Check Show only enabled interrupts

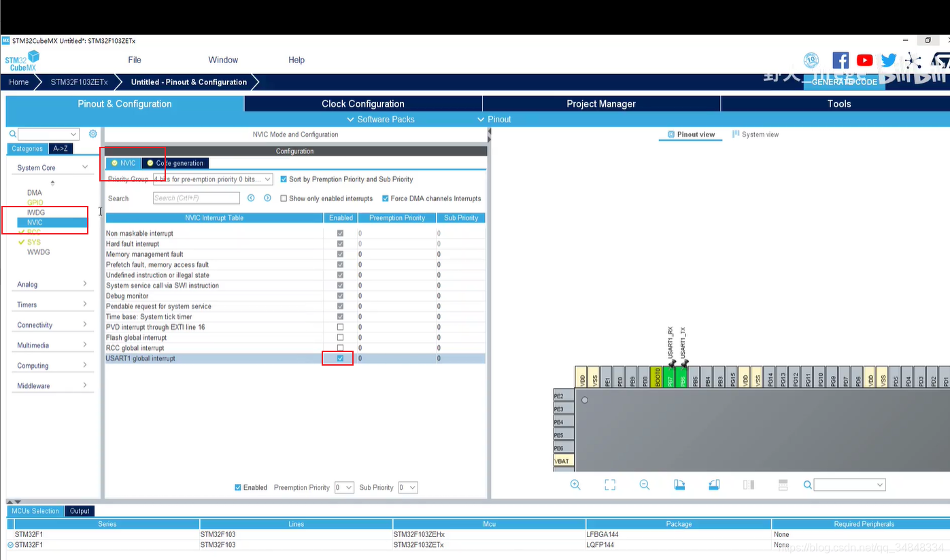click(x=284, y=198)
